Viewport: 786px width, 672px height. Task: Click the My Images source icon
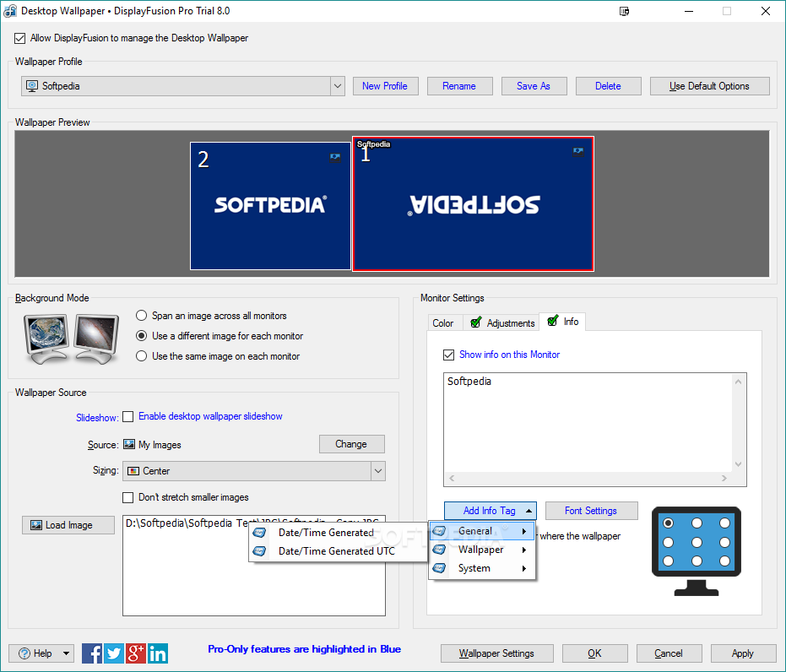tap(129, 445)
